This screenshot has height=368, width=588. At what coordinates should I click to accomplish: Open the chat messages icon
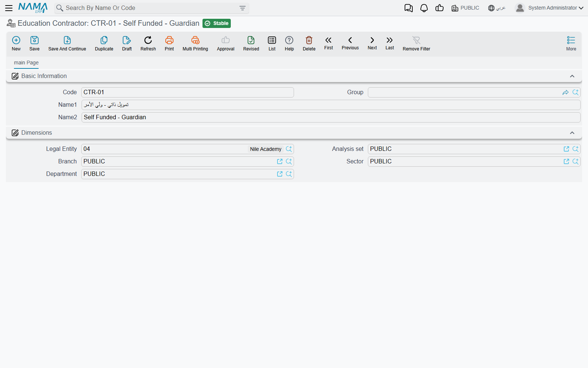(x=408, y=8)
